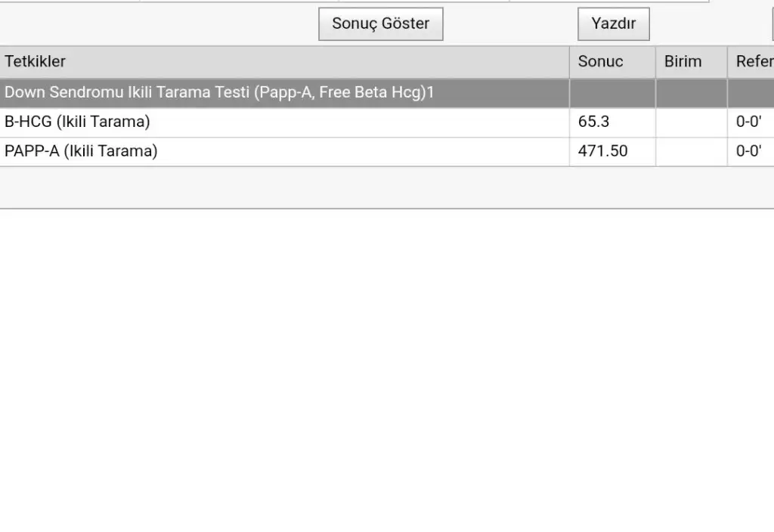Click the B-HCG reference value 0-0'

coord(748,122)
